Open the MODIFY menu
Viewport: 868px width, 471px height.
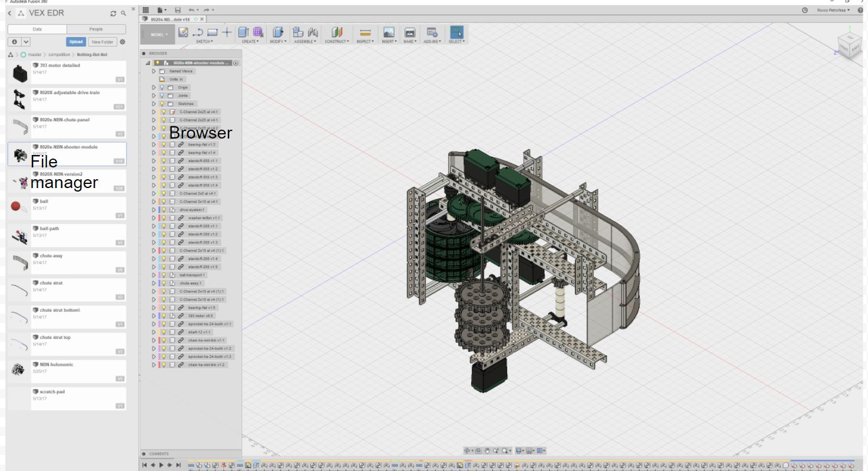[x=278, y=41]
